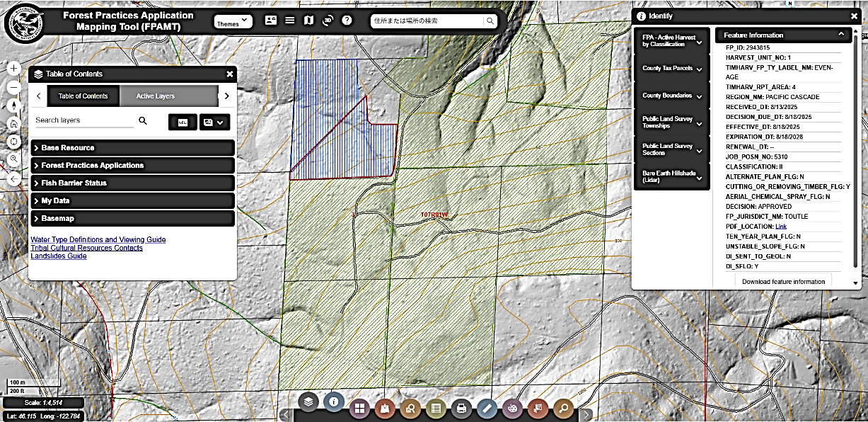Click the search magnifier in Search layers
868x422 pixels.
[143, 121]
